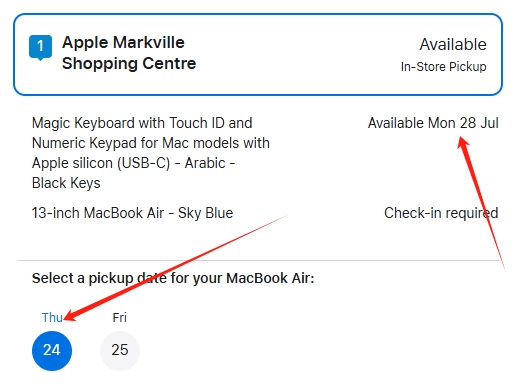Click the horizontal divider above pickup date section
517x388 pixels.
[258, 260]
